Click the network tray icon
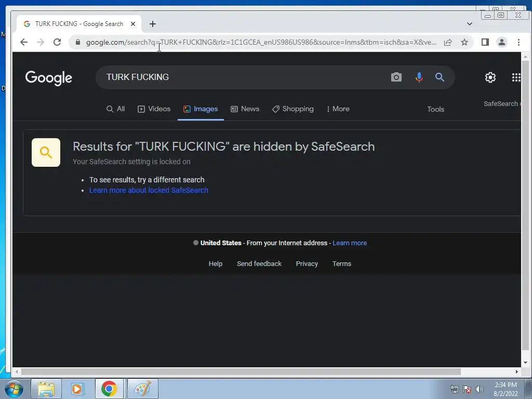 (x=454, y=389)
